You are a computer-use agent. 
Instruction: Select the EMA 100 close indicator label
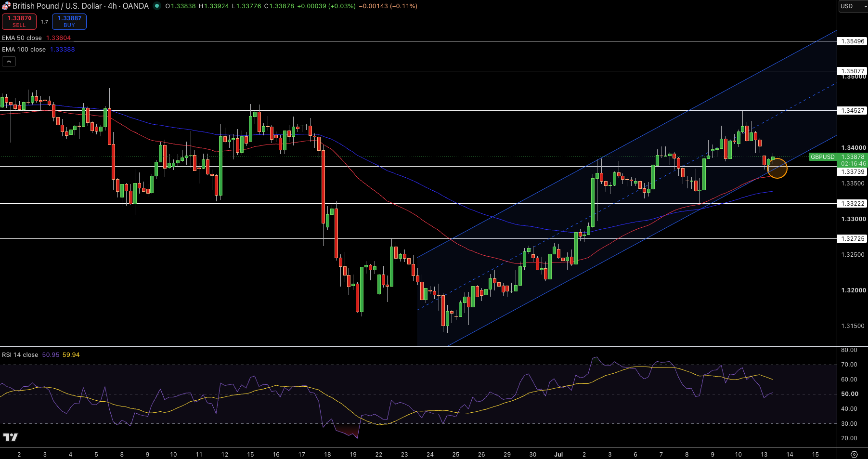tap(24, 49)
